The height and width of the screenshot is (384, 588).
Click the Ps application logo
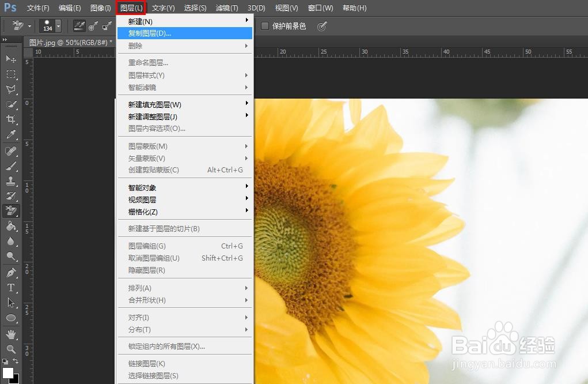tap(10, 7)
